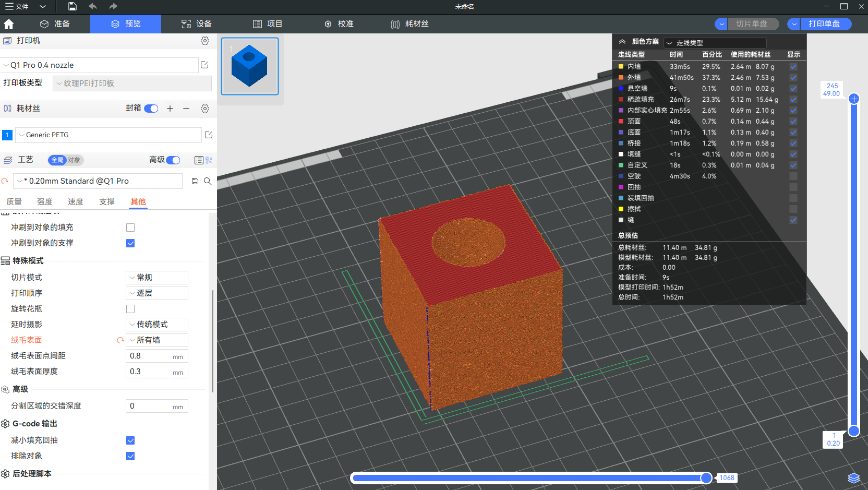Click the home icon in the top bar
The height and width of the screenshot is (490, 868).
coord(9,24)
